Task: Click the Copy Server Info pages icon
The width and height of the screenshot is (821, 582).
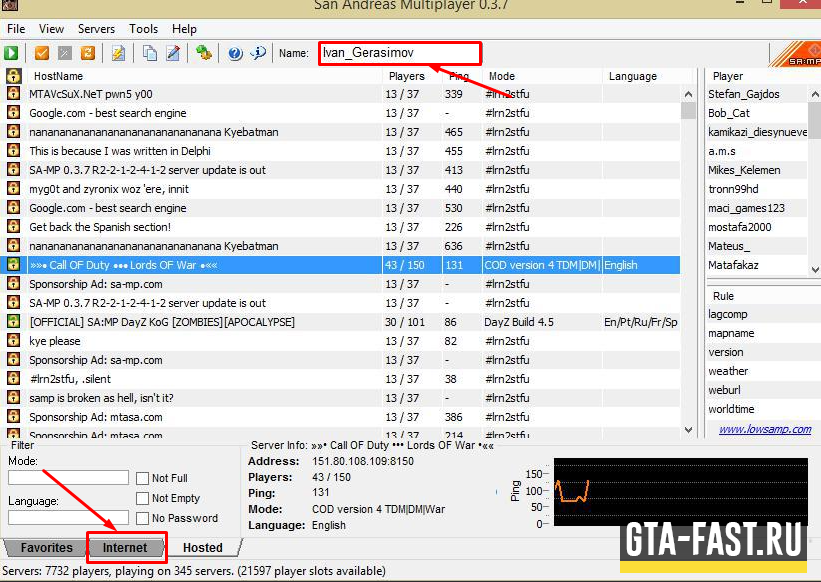Action: [150, 53]
